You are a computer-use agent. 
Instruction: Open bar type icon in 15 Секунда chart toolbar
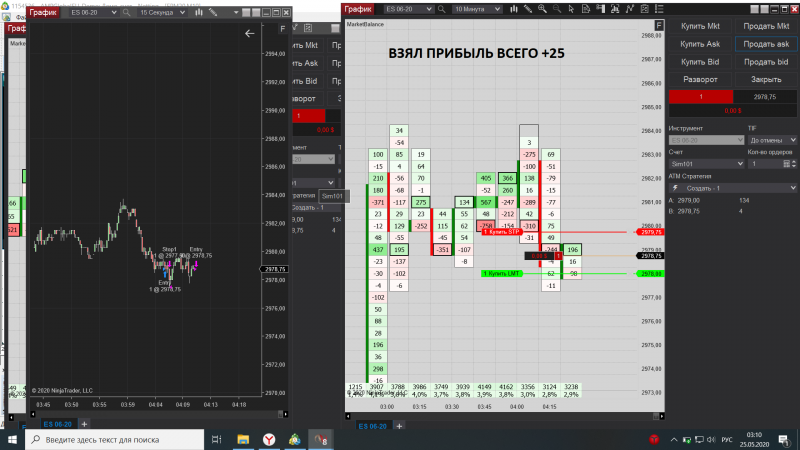[x=198, y=12]
